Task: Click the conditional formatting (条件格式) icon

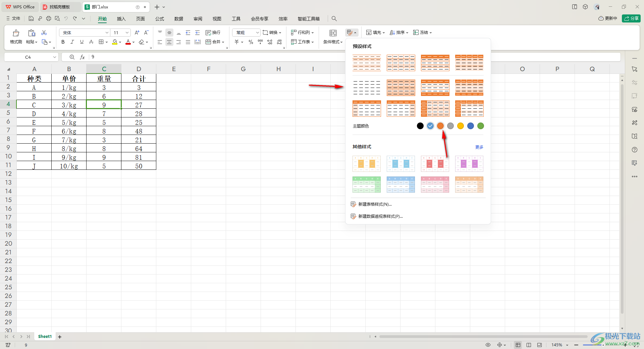Action: tap(333, 33)
